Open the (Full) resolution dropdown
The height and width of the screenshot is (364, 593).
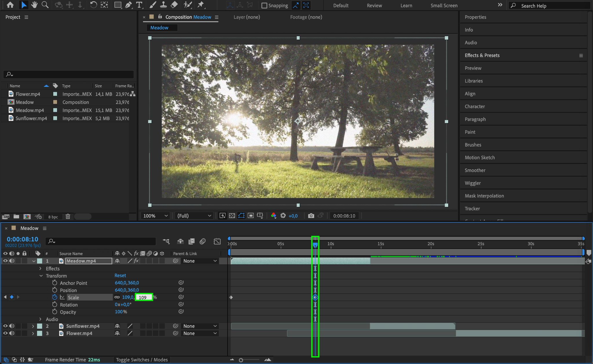point(194,216)
